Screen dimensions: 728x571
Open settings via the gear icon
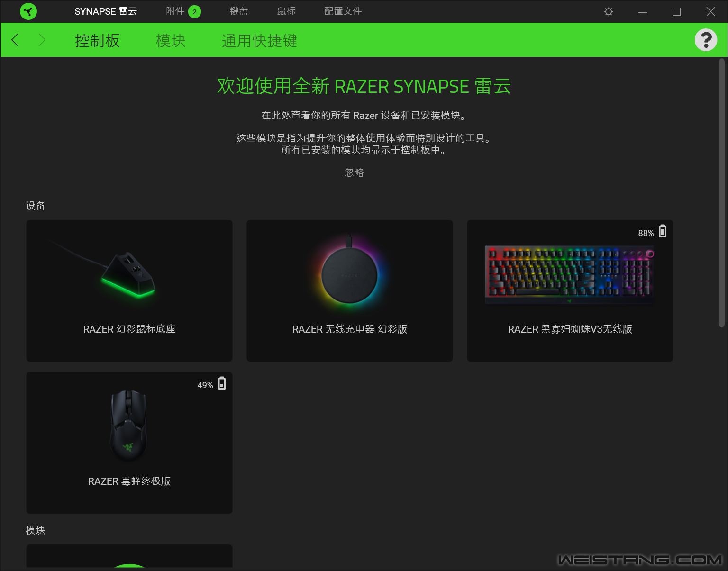point(609,12)
